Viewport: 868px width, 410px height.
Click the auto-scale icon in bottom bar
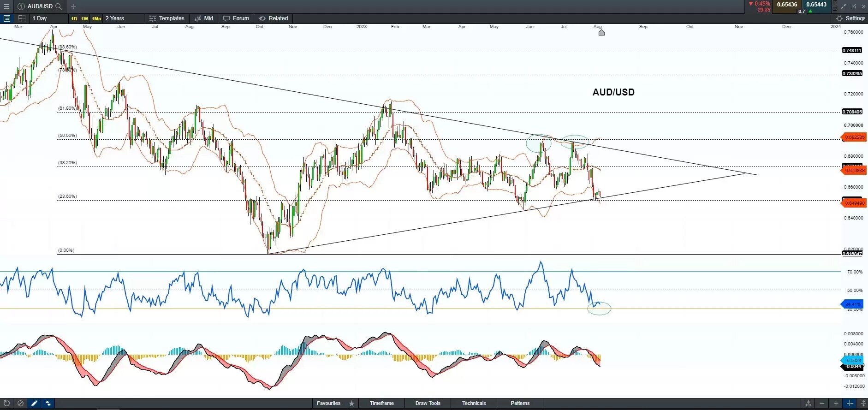(x=808, y=404)
